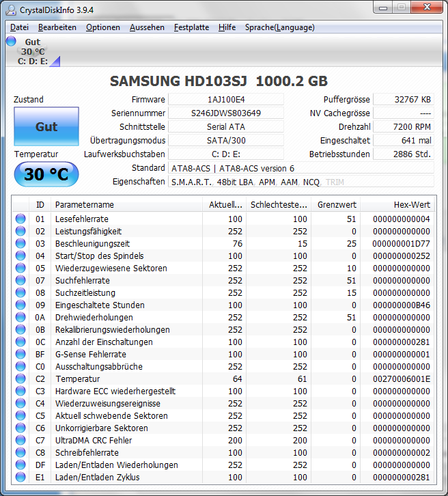Click the Eigenschaften field listing S.M.A.R.T. features
Screen dimensions: 448x496
(301, 182)
